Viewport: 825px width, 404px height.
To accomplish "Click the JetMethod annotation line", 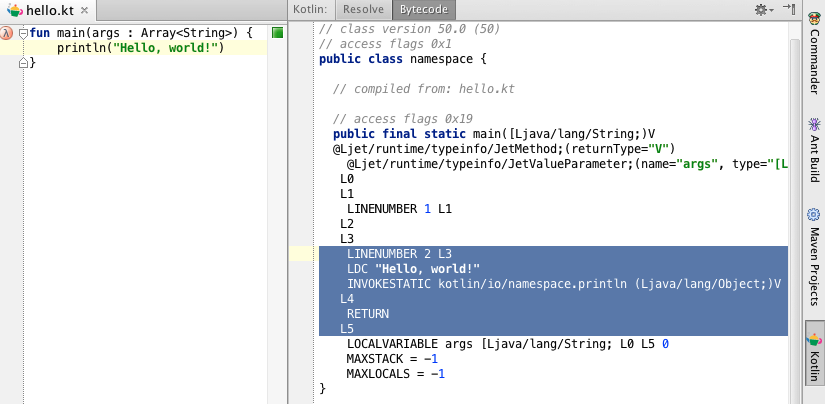I will pyautogui.click(x=504, y=149).
